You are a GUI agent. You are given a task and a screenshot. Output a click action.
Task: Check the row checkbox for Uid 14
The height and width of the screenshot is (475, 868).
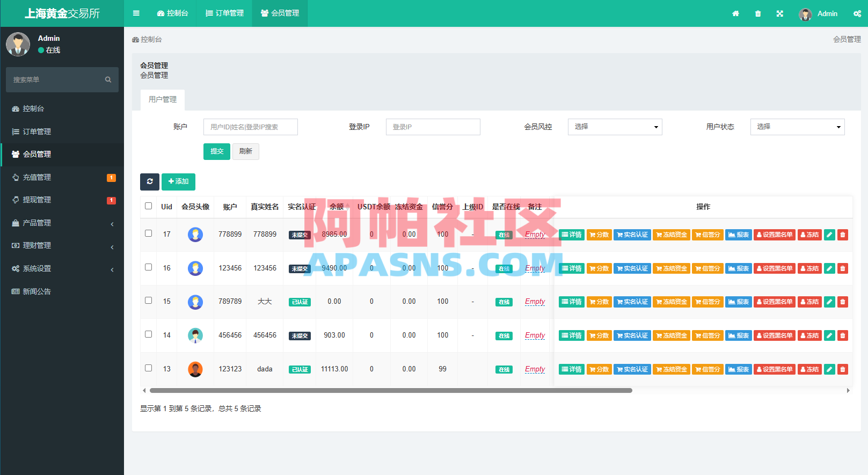tap(149, 334)
